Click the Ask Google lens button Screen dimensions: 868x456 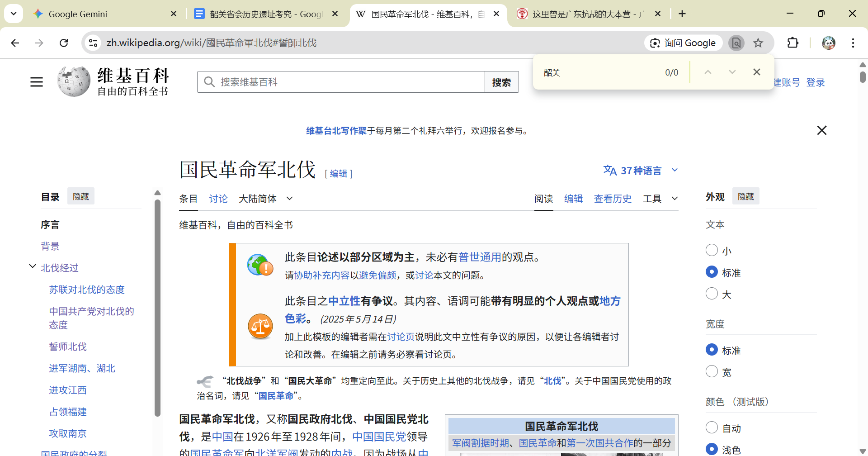[683, 43]
